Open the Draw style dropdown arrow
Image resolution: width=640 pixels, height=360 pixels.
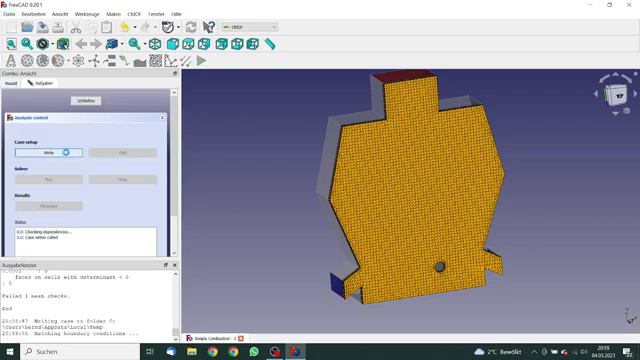pos(53,44)
